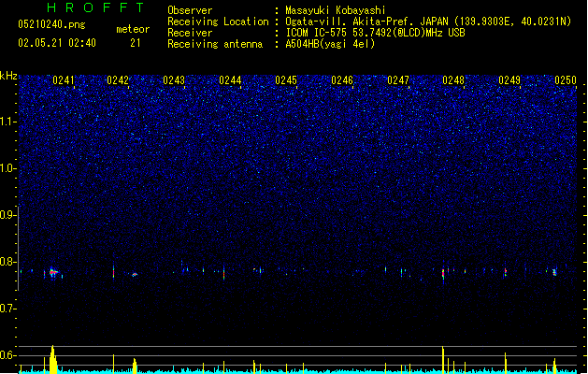This screenshot has height=374, width=588.
Task: Click the 0247 time marker
Action: (x=398, y=80)
